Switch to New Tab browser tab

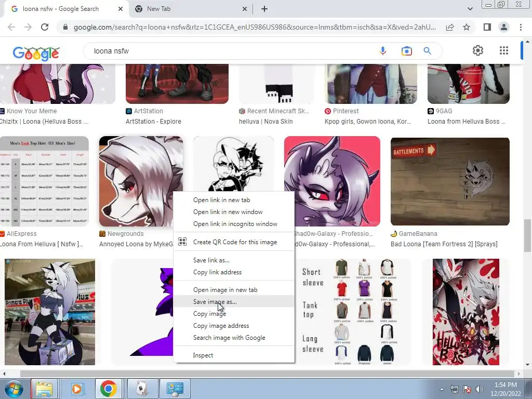[190, 9]
